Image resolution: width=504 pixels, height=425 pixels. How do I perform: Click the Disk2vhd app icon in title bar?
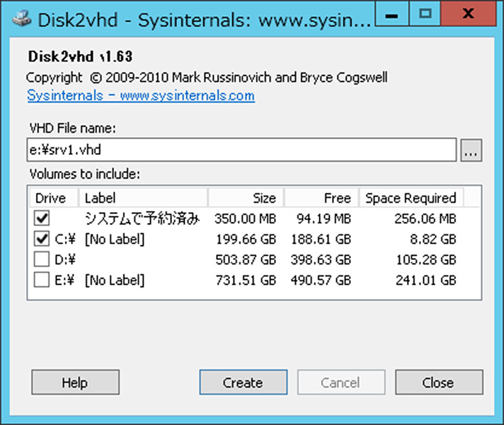20,14
